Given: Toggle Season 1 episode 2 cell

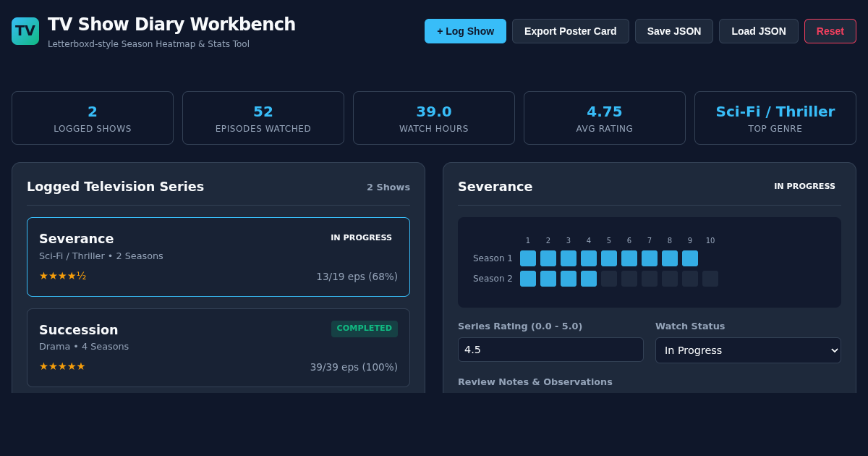Looking at the screenshot, I should click(x=548, y=258).
